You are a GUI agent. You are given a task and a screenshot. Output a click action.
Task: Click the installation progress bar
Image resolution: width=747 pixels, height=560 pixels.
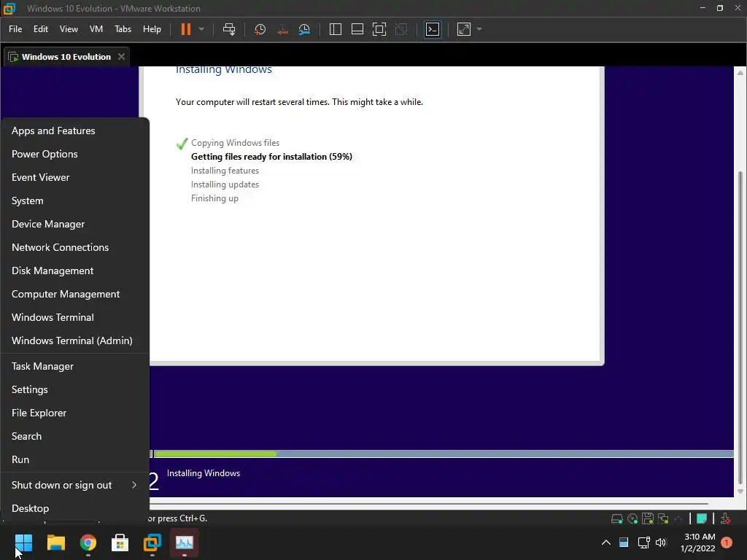click(444, 454)
